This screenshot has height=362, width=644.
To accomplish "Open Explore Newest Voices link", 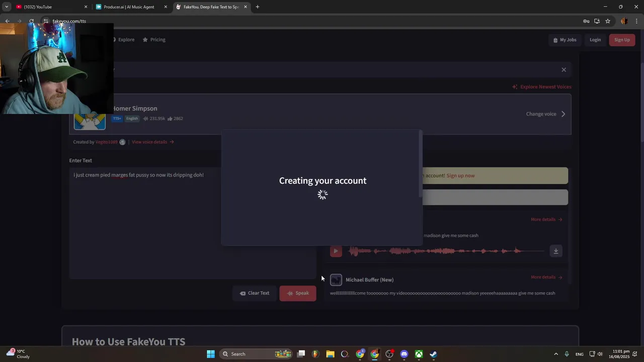I will [x=542, y=87].
